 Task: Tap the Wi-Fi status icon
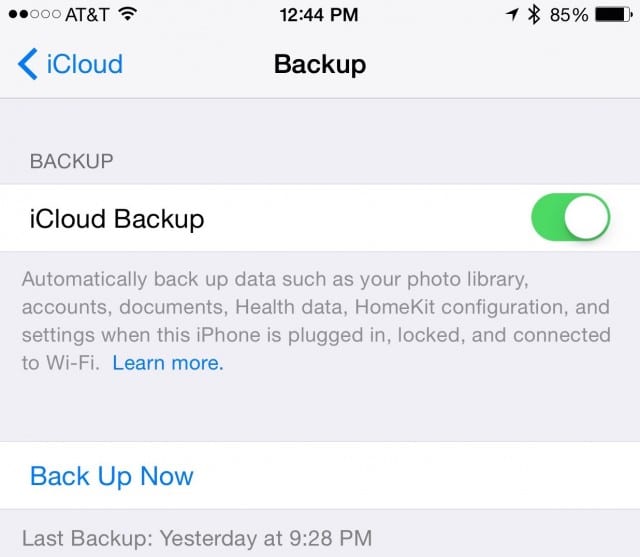[x=128, y=15]
